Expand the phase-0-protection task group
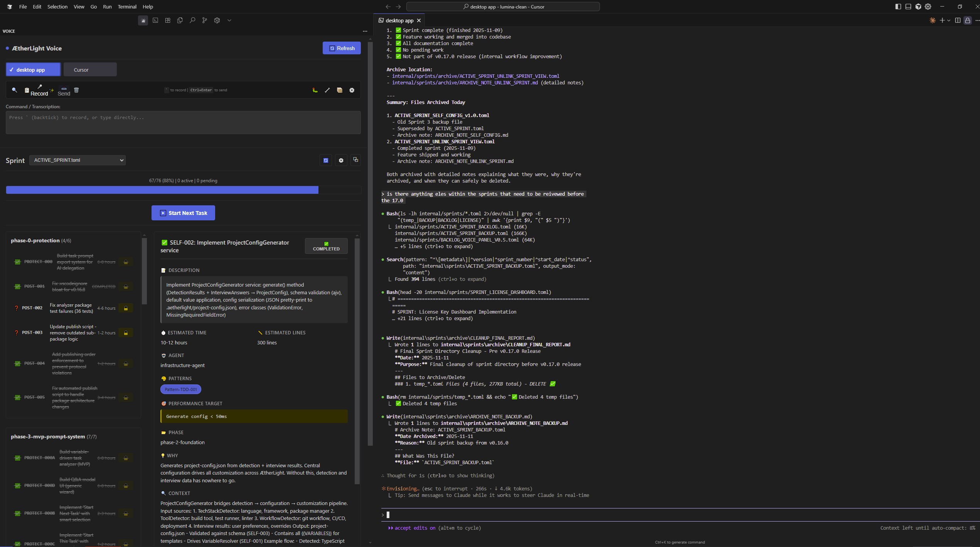This screenshot has height=547, width=980. 41,240
